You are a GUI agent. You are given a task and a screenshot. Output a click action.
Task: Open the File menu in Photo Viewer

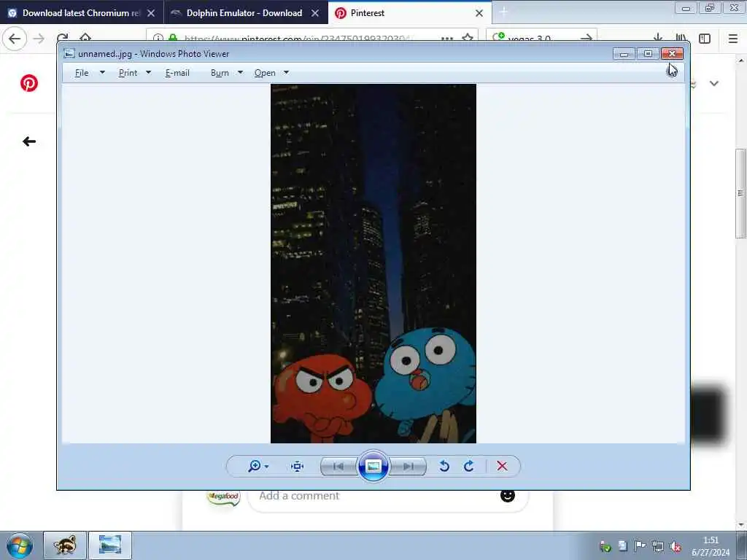tap(82, 73)
